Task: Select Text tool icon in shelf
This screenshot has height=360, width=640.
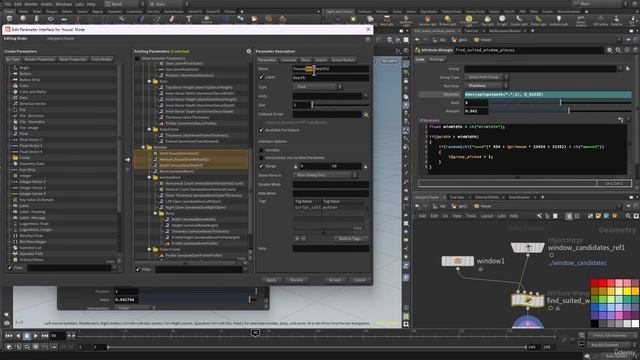Action: (x=189, y=19)
